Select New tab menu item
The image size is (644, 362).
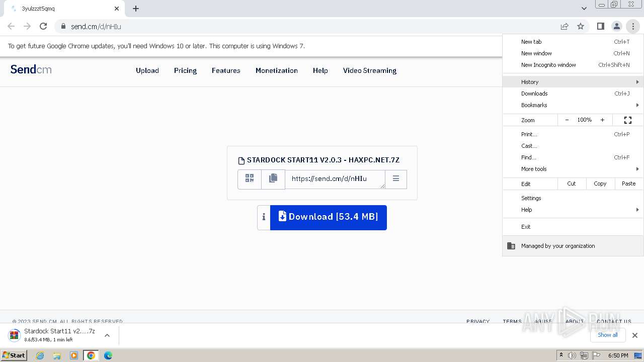573,42
